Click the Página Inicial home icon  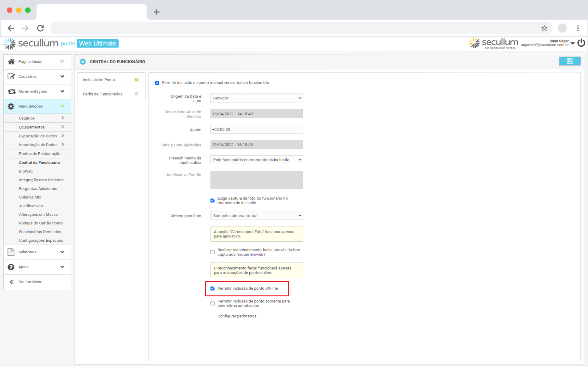point(11,62)
